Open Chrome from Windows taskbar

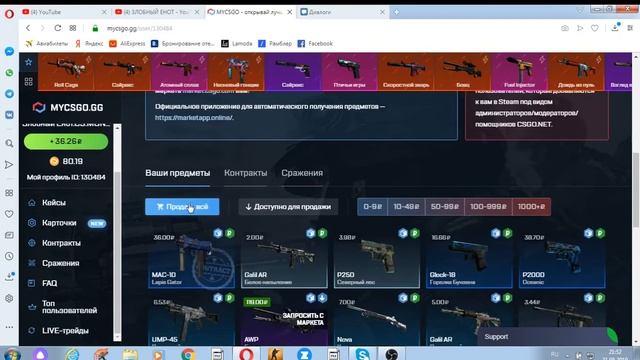pyautogui.click(x=188, y=354)
